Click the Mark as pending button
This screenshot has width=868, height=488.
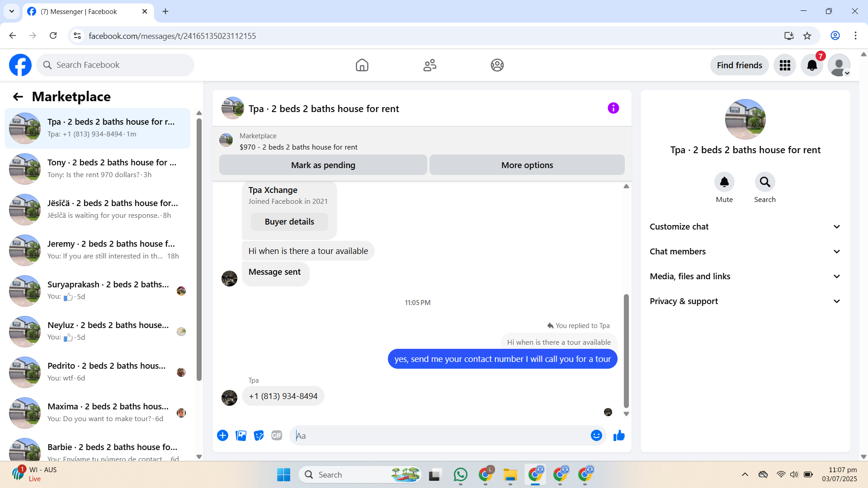point(323,165)
